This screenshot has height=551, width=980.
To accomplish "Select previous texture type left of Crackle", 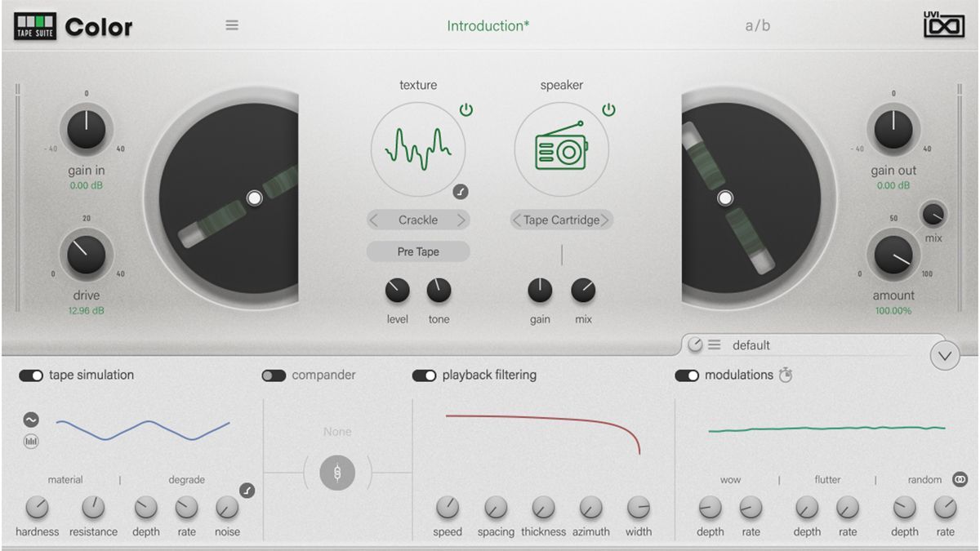I will [374, 220].
